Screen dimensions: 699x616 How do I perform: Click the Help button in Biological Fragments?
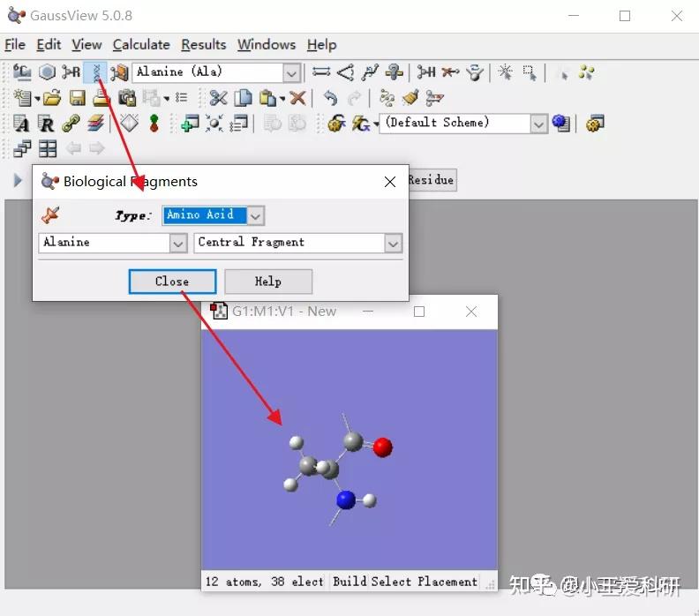pos(268,282)
